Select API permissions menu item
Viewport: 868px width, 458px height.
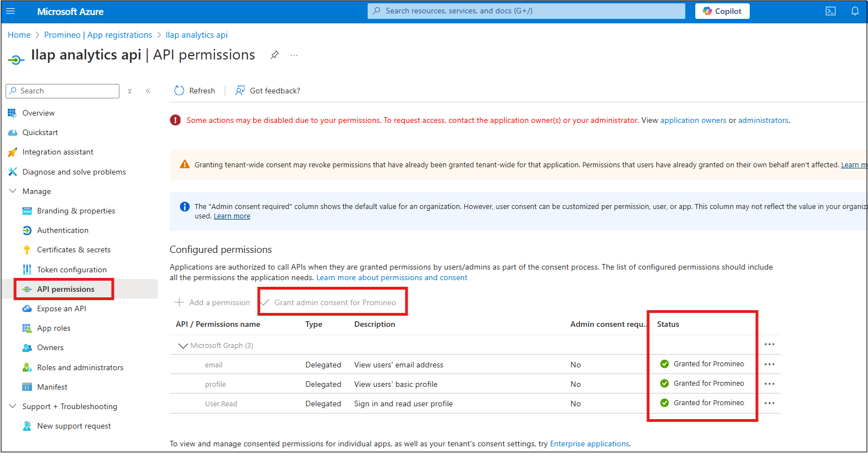66,289
